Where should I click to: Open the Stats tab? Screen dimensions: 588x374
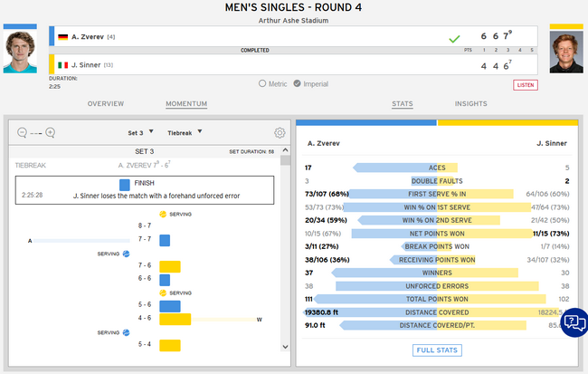[x=403, y=104]
